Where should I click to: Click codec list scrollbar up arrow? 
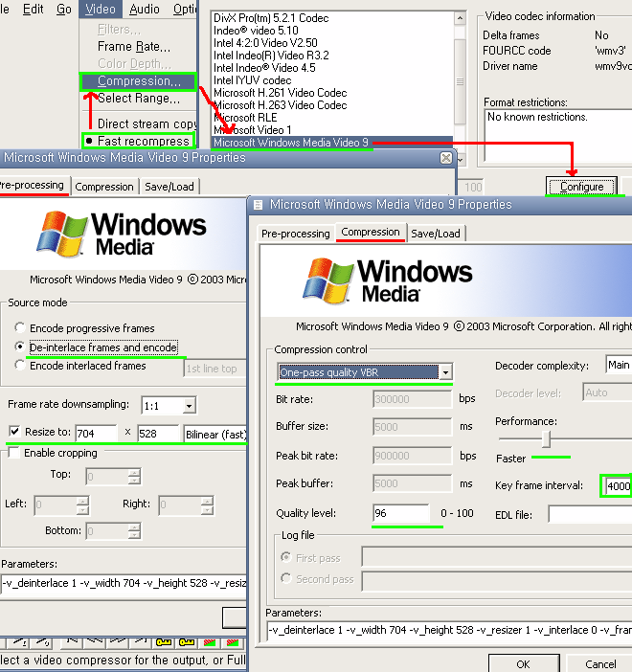460,18
